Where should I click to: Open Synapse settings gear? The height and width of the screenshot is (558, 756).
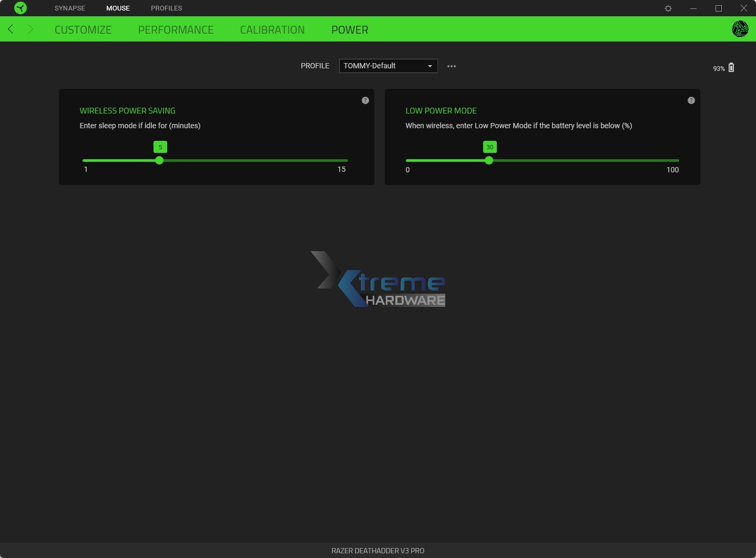coord(668,8)
